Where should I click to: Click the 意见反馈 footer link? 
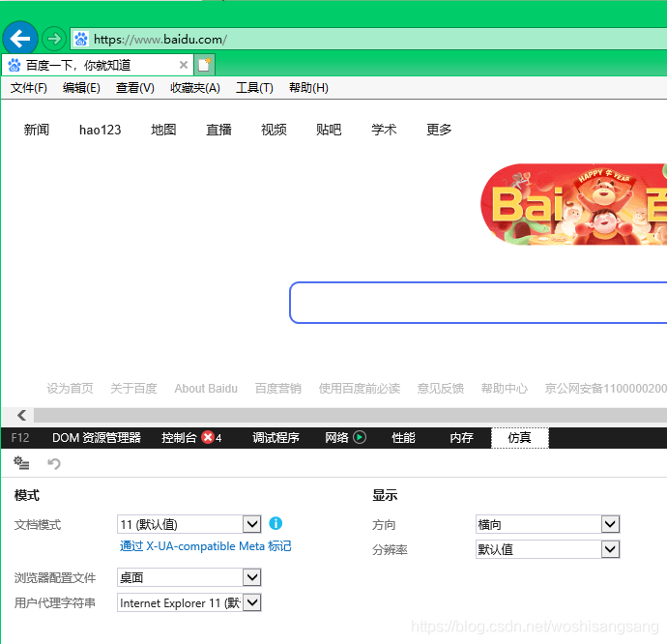click(x=441, y=388)
